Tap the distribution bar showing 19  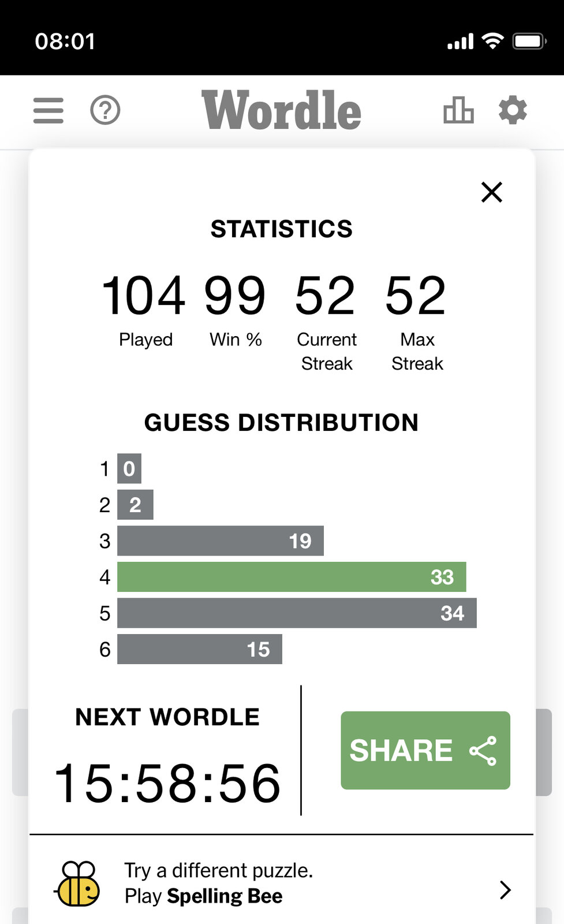pyautogui.click(x=221, y=541)
